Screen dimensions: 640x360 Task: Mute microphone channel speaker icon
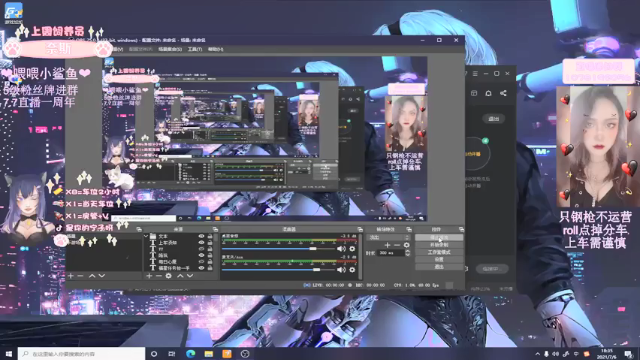[x=342, y=269]
